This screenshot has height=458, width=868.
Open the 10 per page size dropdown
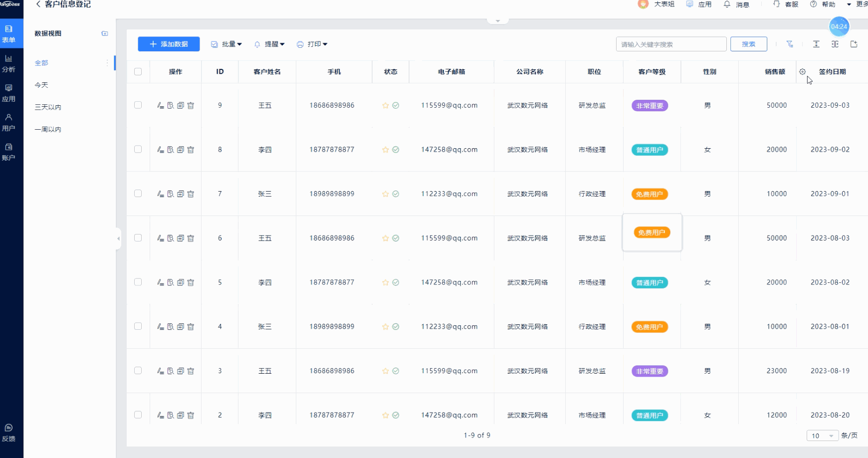coord(822,436)
